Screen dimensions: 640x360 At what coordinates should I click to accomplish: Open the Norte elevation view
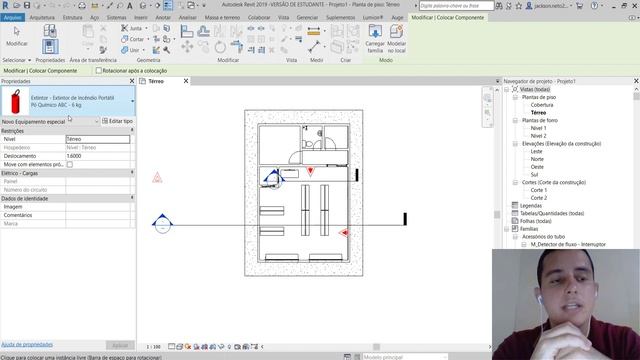pyautogui.click(x=537, y=159)
